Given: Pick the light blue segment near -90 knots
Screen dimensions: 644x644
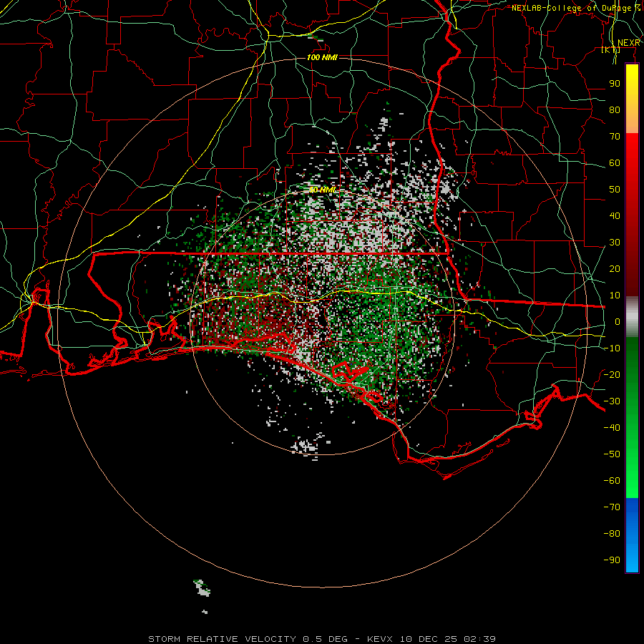Looking at the screenshot, I should point(632,559).
